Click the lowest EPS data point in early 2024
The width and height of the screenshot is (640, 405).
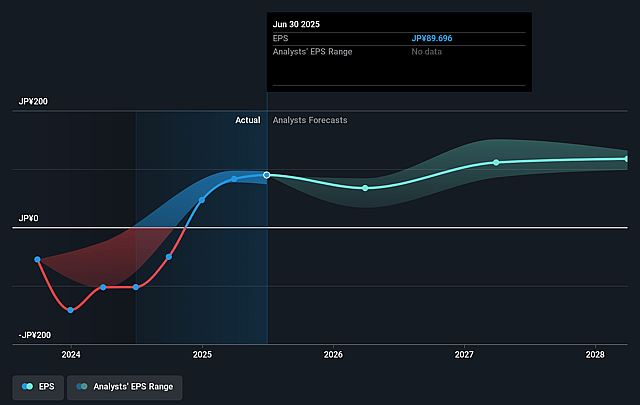pos(70,310)
